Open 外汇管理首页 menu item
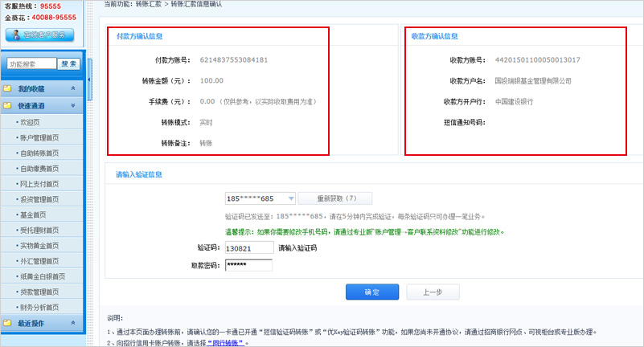Viewport: 644px width, 347px height. (x=40, y=261)
